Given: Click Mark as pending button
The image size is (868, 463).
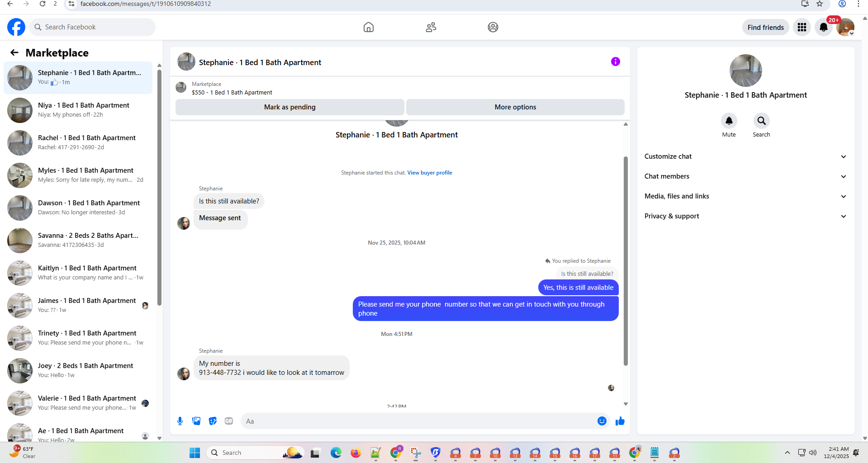Looking at the screenshot, I should (289, 107).
